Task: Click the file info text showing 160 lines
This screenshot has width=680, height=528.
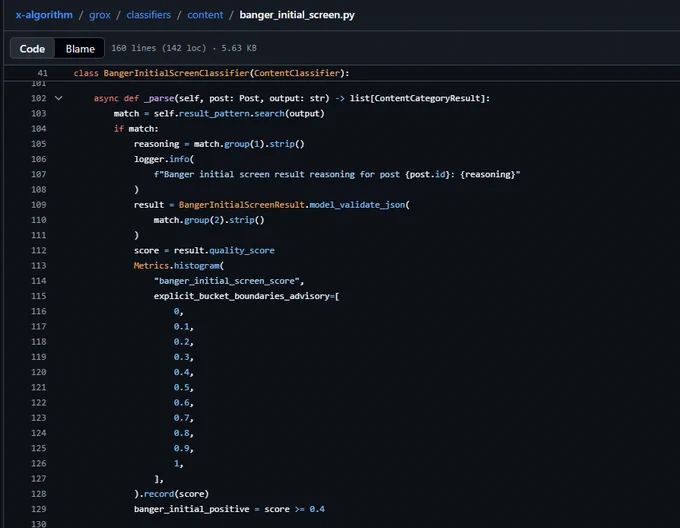Action: (x=184, y=48)
